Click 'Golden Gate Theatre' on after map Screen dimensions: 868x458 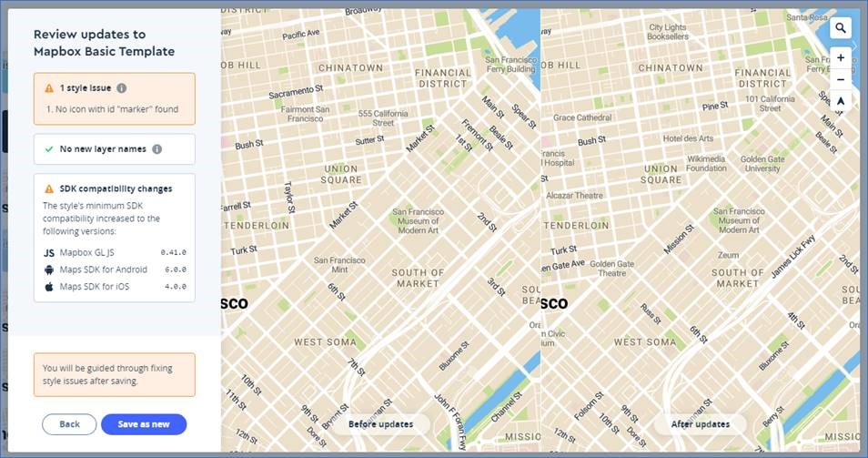coord(611,269)
